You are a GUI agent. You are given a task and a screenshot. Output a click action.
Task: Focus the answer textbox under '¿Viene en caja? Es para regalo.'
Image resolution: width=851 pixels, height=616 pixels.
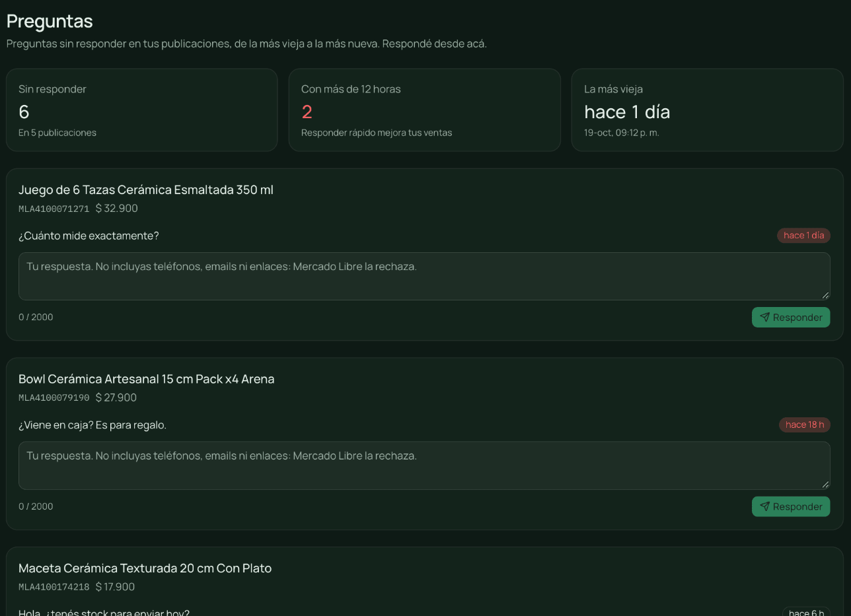pos(424,465)
